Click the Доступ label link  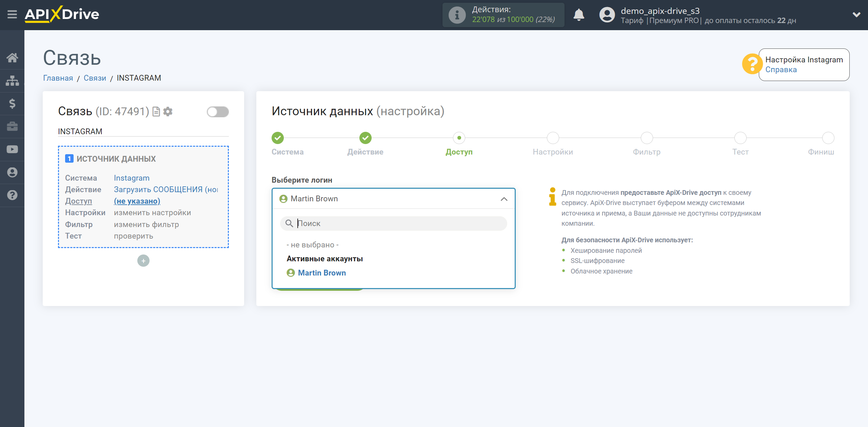pos(78,201)
